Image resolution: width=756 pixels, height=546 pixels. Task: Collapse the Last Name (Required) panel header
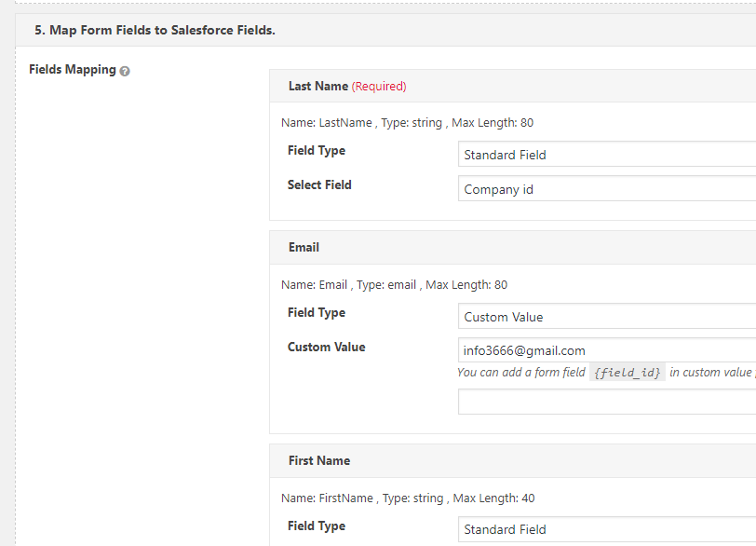(x=512, y=86)
